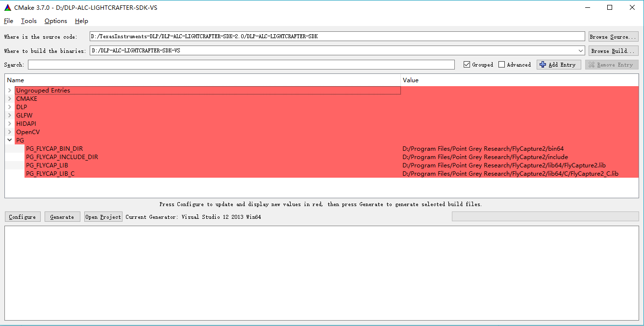Open the Help menu
This screenshot has width=644, height=326.
(81, 21)
